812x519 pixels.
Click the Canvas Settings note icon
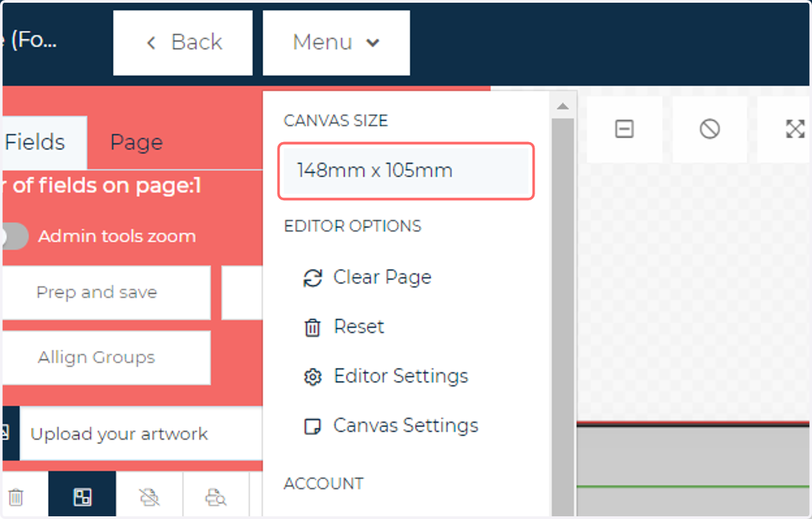point(312,427)
